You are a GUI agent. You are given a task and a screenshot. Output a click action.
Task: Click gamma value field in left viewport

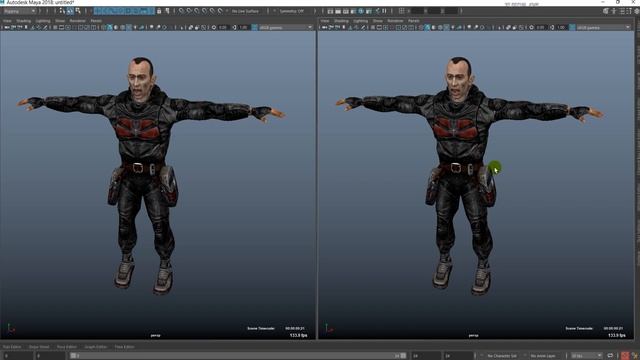[243, 27]
